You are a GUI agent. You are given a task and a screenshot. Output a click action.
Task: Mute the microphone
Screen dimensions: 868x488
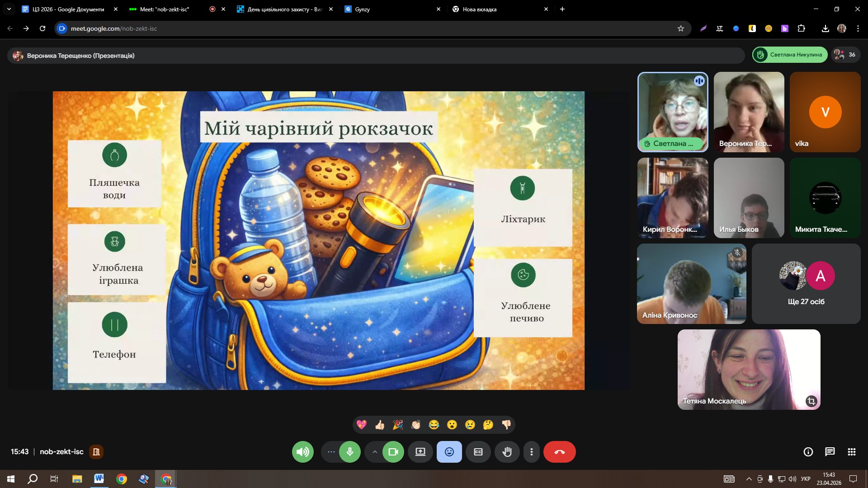[x=349, y=452]
